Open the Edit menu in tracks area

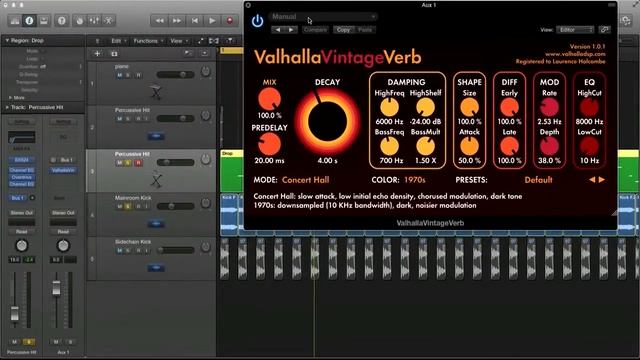click(x=118, y=41)
